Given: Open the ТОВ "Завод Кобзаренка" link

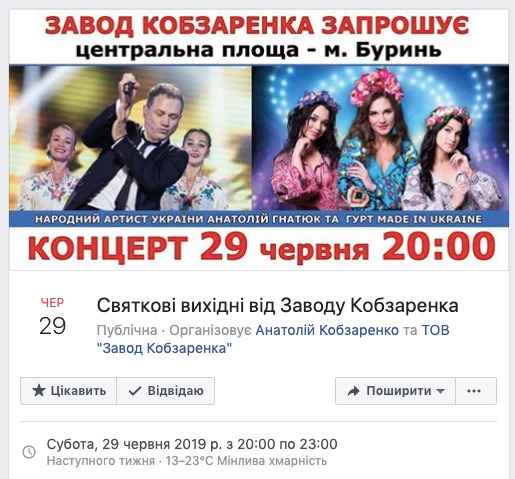Looking at the screenshot, I should [273, 339].
